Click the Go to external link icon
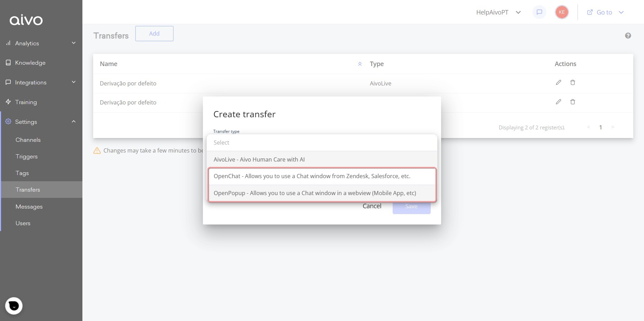The image size is (644, 321). tap(590, 12)
